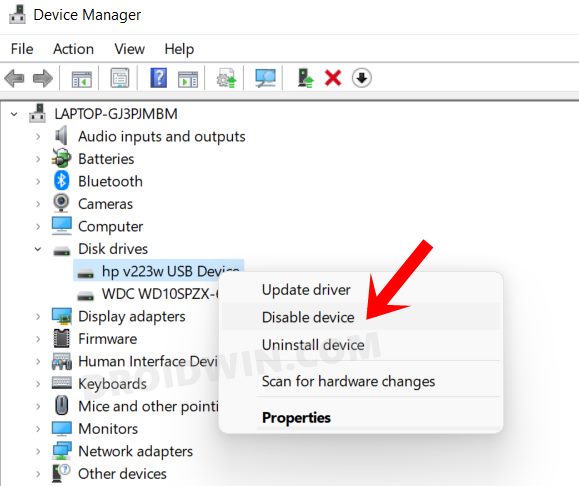Select the Audio inputs and outputs label
579x486 pixels.
tap(162, 137)
